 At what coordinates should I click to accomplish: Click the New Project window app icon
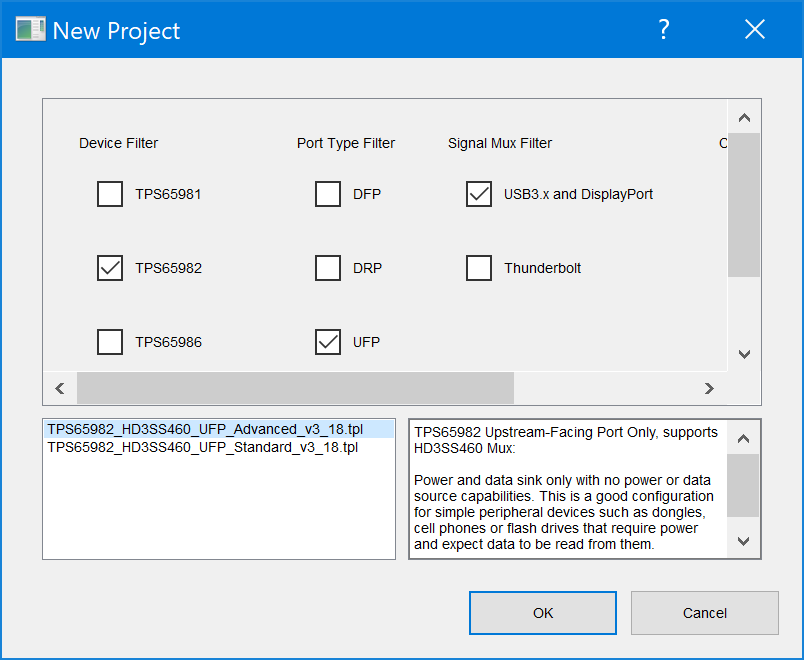(x=30, y=30)
